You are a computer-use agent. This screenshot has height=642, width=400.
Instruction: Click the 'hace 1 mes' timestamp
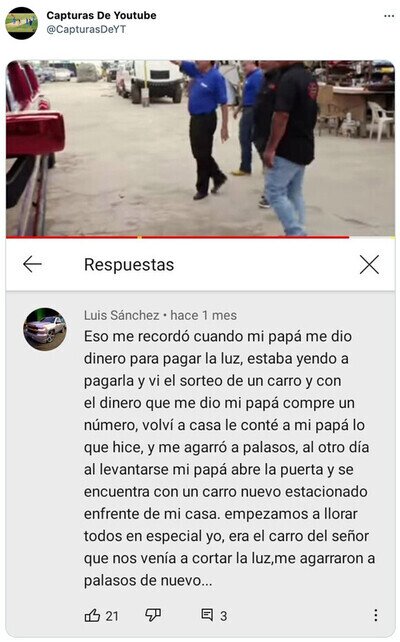tap(203, 315)
